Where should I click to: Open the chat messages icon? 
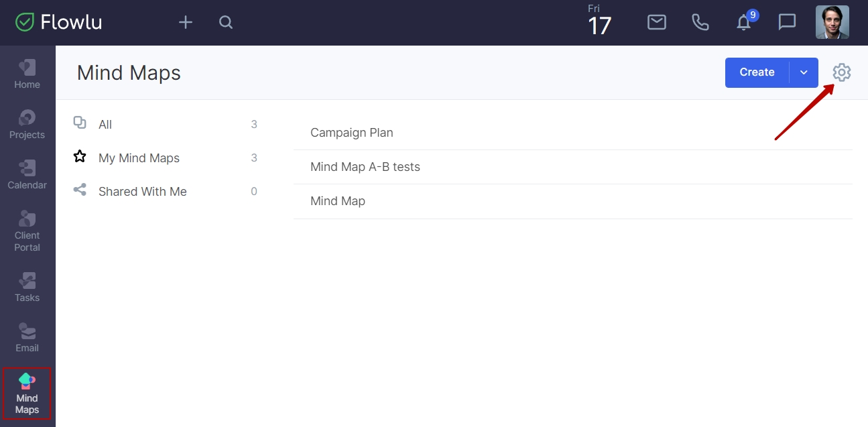[x=787, y=23]
